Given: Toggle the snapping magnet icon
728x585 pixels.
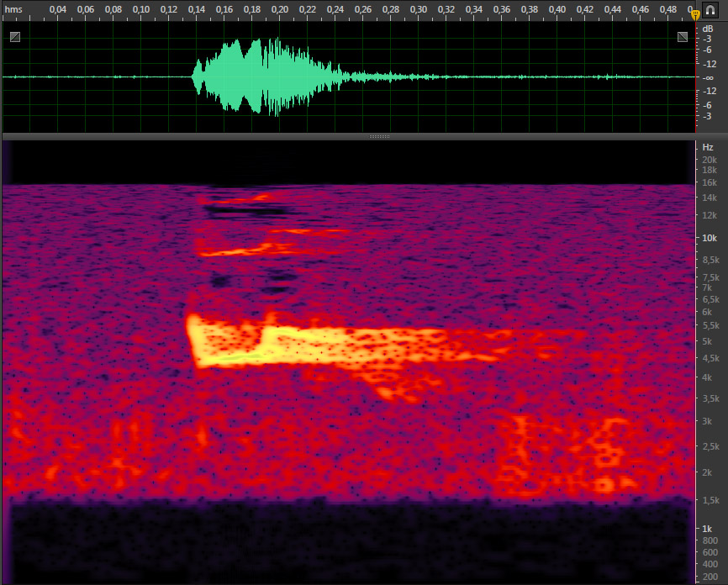Looking at the screenshot, I should pos(710,10).
